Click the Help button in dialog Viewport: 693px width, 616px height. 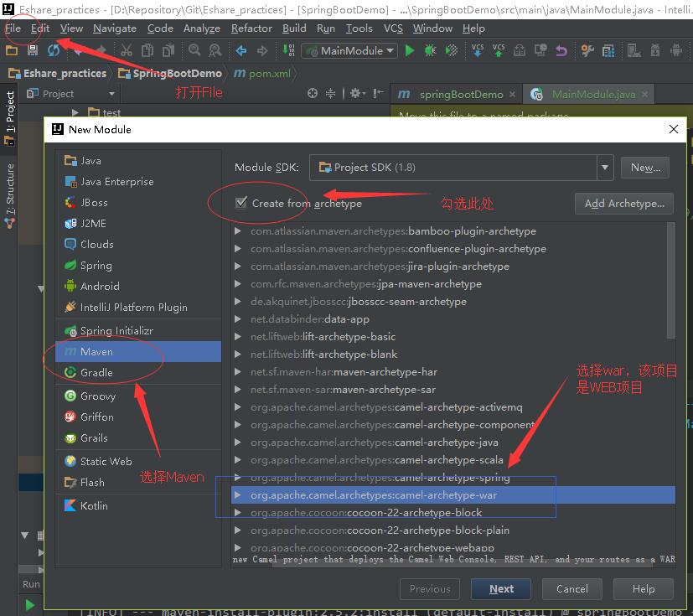click(643, 588)
